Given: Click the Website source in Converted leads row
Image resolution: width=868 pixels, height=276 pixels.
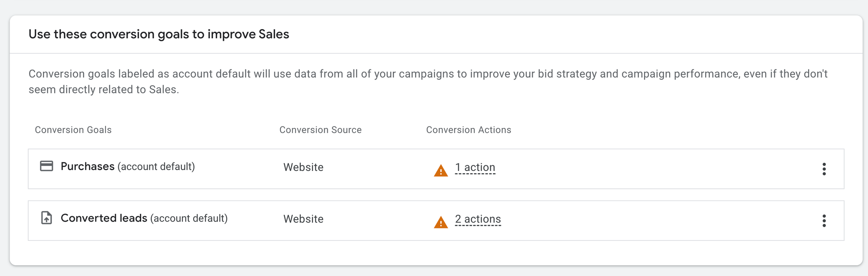Looking at the screenshot, I should 303,219.
